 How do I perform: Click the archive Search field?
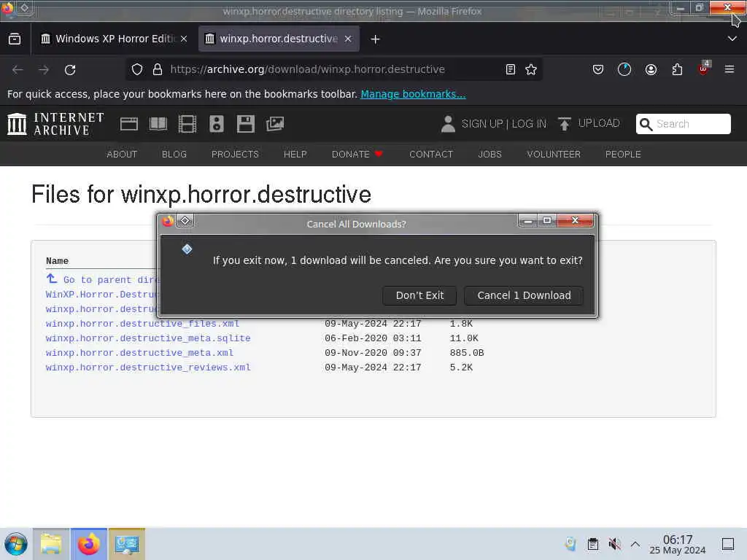coord(683,124)
